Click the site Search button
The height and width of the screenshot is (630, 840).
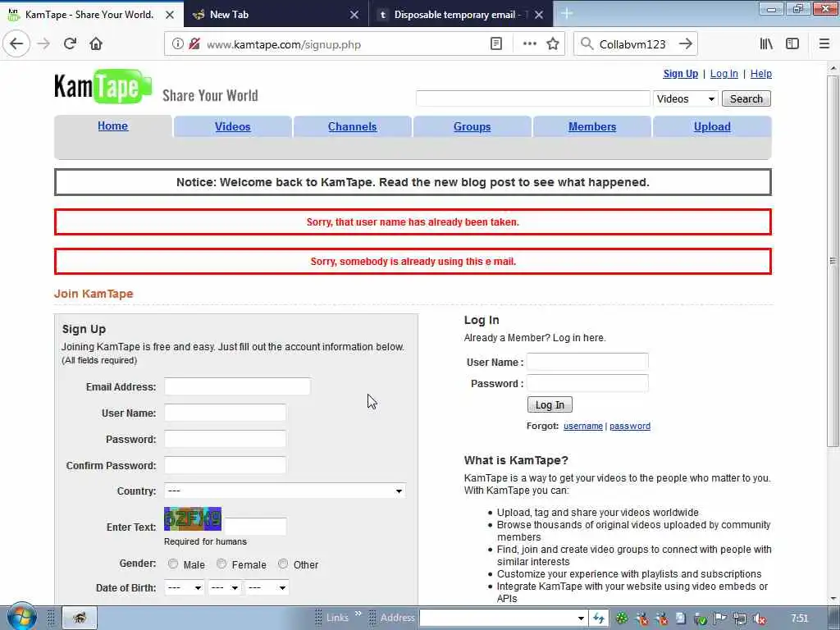tap(746, 98)
